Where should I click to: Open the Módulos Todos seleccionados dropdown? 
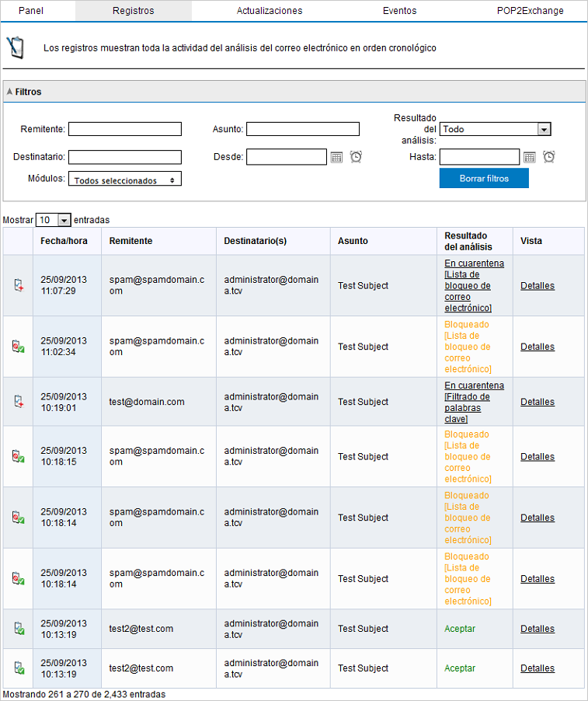(125, 180)
